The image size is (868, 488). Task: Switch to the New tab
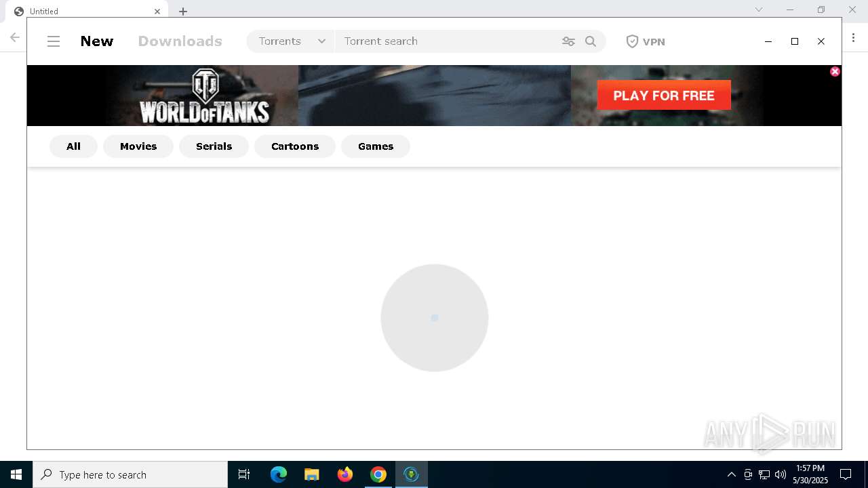(97, 41)
